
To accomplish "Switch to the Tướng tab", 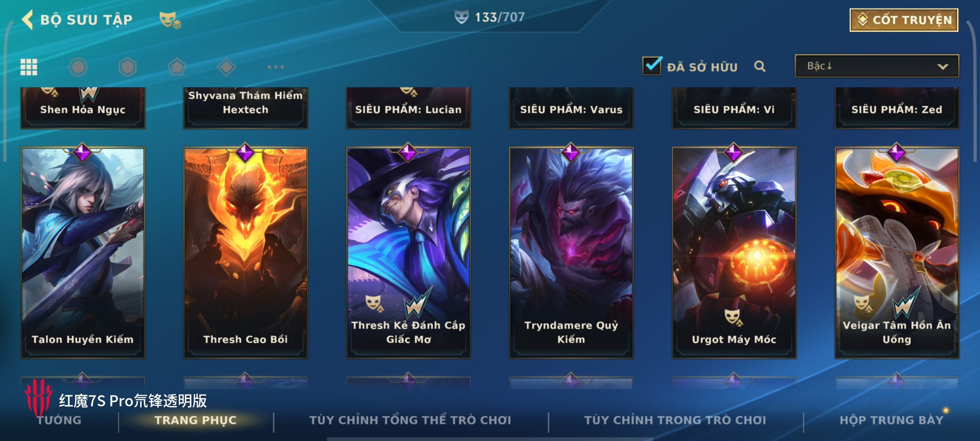I will 59,420.
